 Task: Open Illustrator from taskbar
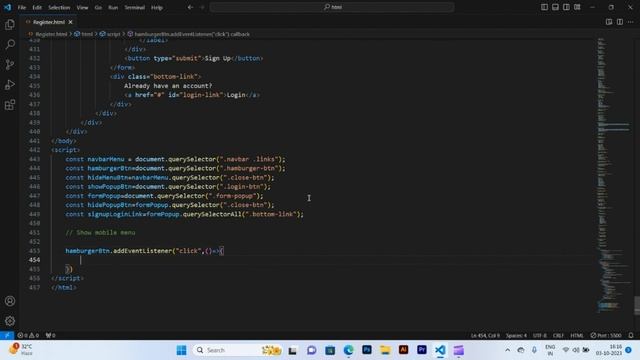tap(403, 350)
